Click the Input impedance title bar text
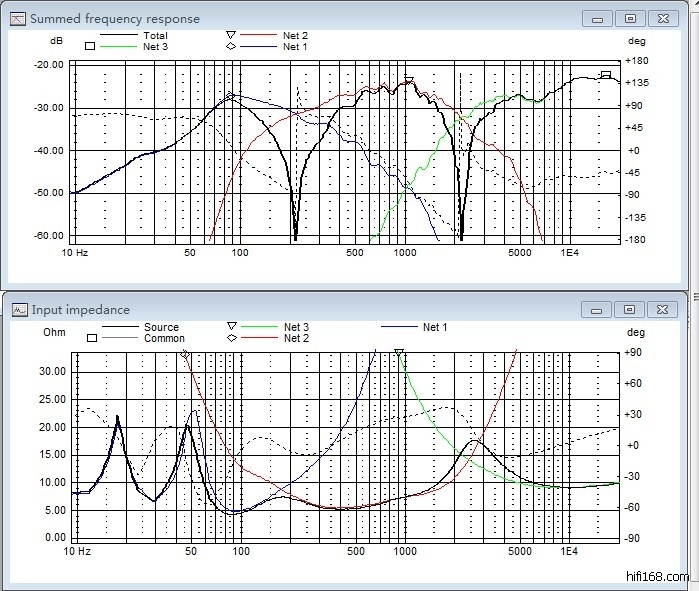The width and height of the screenshot is (699, 591). 66,310
